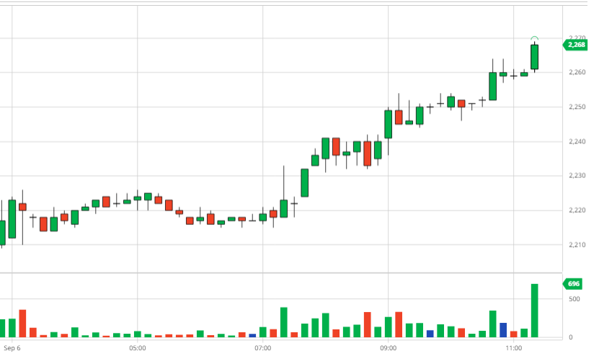Click the 2,260 price axis label
Screen dimensions: 599x364
coord(577,72)
